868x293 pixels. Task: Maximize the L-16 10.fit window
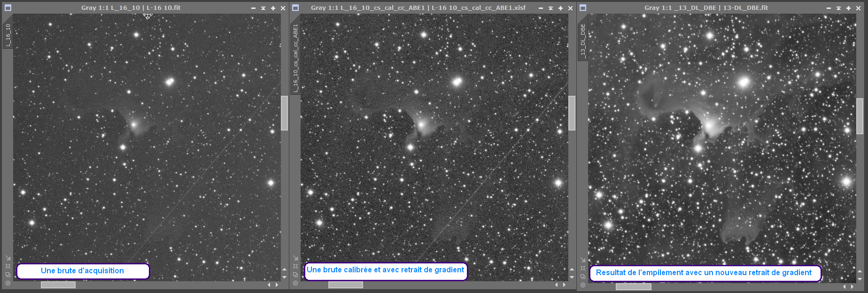click(273, 8)
